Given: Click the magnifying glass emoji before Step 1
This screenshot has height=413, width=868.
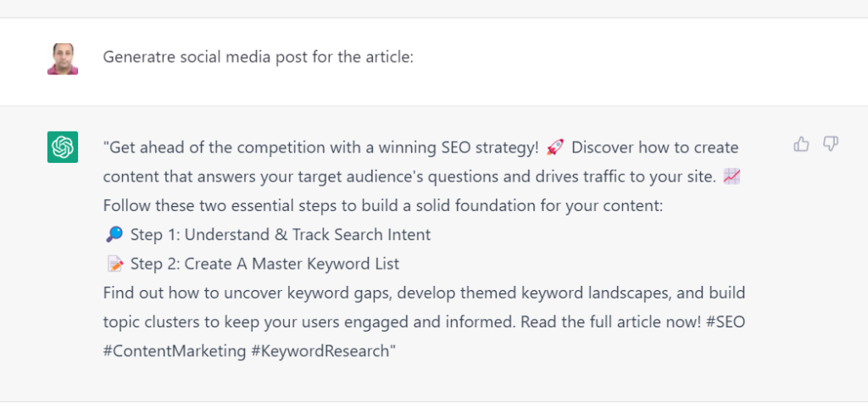Looking at the screenshot, I should pyautogui.click(x=114, y=234).
